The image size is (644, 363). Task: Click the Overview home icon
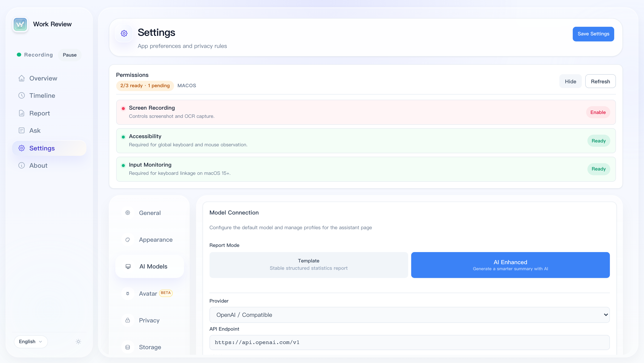[x=22, y=78]
